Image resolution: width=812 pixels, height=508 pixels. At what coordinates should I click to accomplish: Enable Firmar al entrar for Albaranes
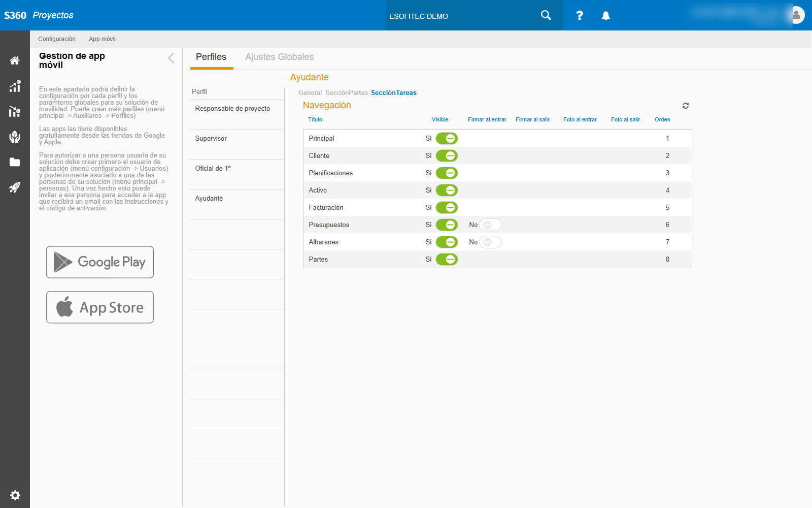click(x=490, y=242)
